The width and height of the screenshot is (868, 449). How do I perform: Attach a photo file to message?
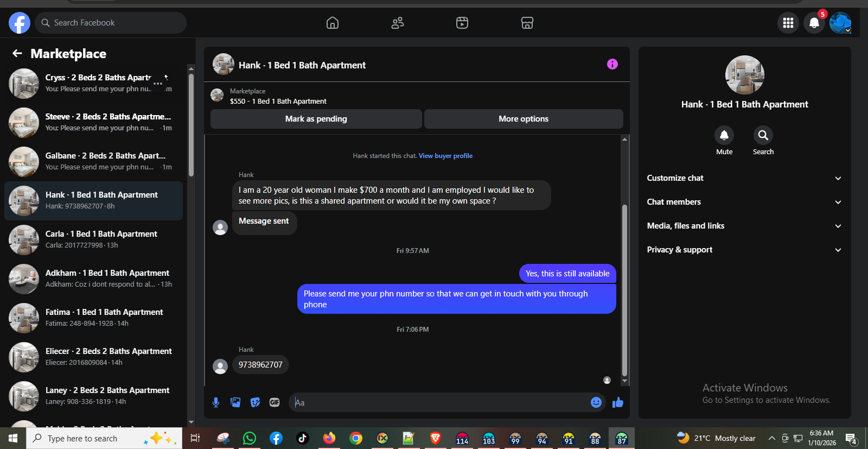pyautogui.click(x=235, y=402)
